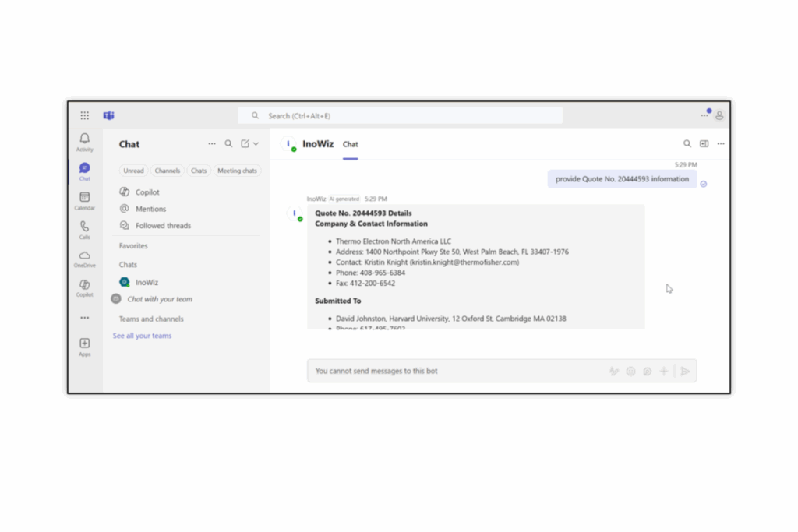Open the profile avatar at top right
Image resolution: width=798 pixels, height=532 pixels.
click(719, 115)
